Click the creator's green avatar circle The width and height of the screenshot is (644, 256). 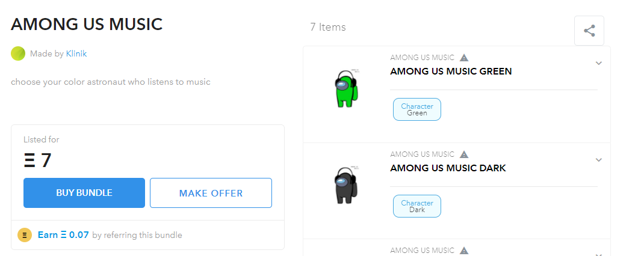point(18,53)
